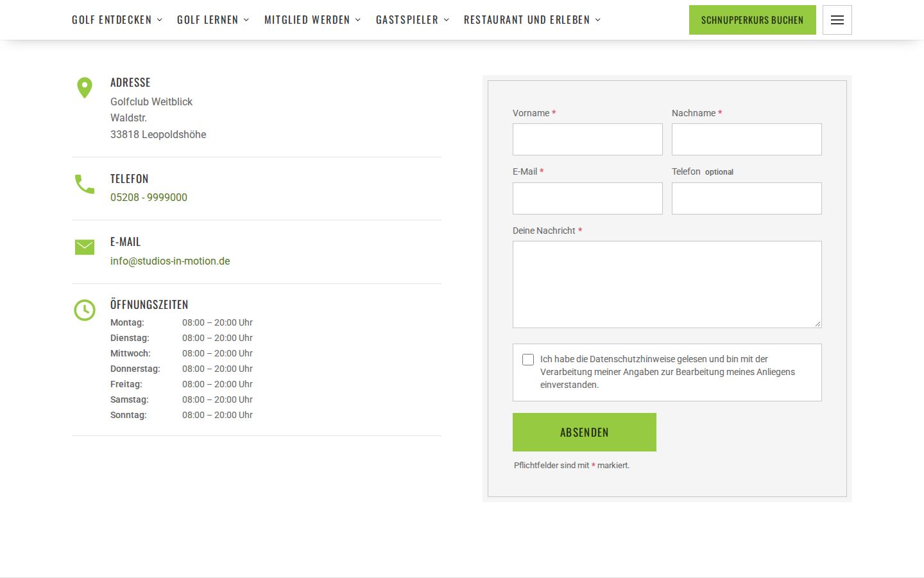Tick the Datenschutzhinweise consent checkbox
This screenshot has height=578, width=924.
pyautogui.click(x=528, y=360)
